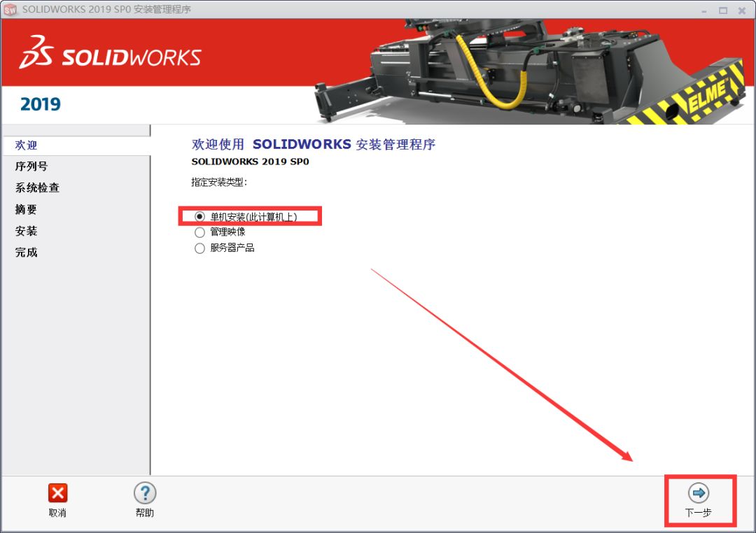Open the 系统检查 step in sidebar

(37, 188)
